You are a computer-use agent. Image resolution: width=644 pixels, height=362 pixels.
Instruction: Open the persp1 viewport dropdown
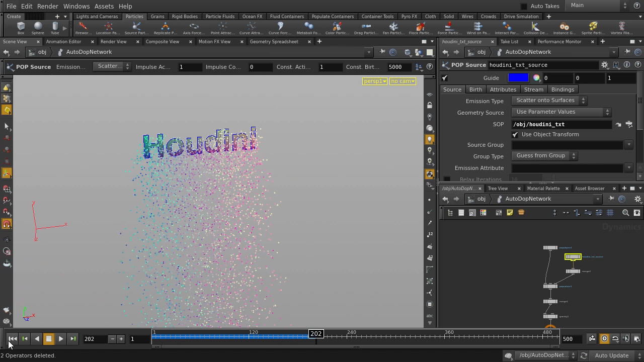point(374,81)
